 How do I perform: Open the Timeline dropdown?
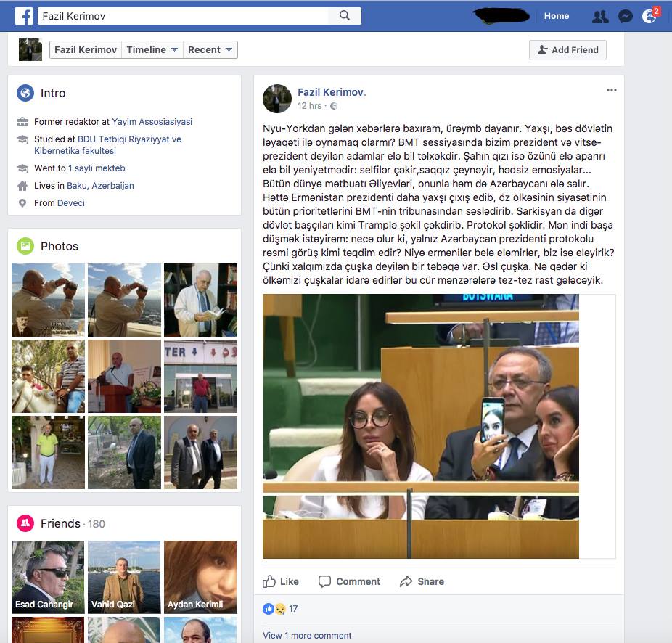pyautogui.click(x=152, y=50)
